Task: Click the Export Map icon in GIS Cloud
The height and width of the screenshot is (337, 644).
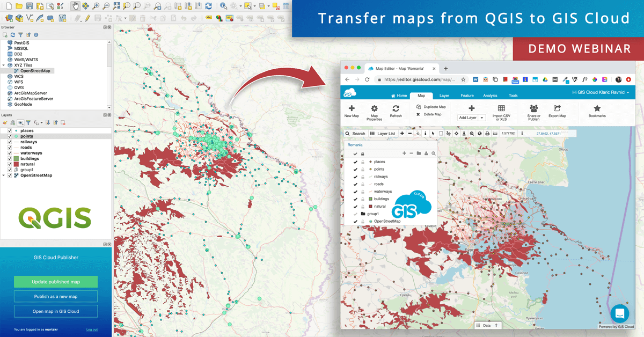Action: (x=557, y=109)
